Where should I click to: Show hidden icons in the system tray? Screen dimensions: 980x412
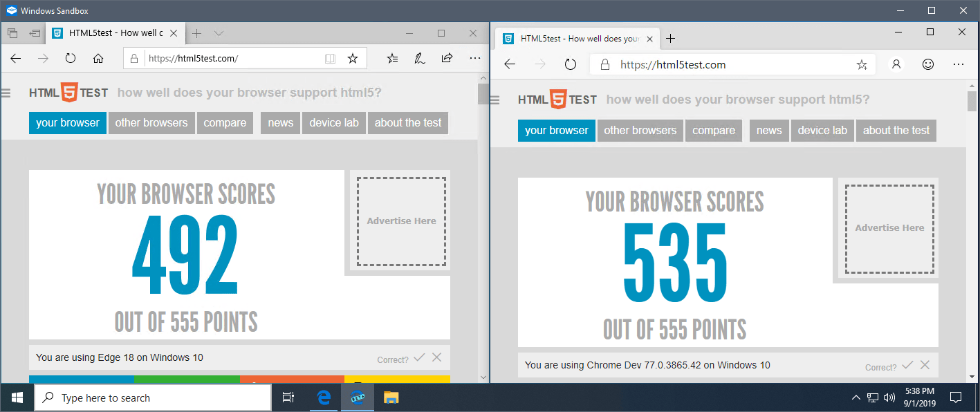click(856, 397)
